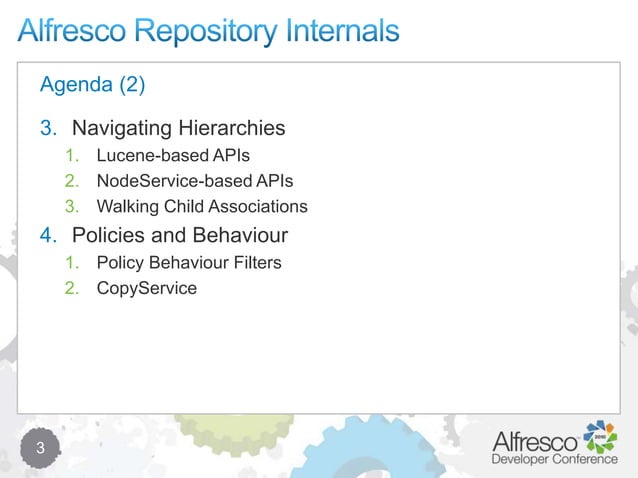The height and width of the screenshot is (478, 638).
Task: Select "Walking Child Associations" line
Action: [x=202, y=207]
